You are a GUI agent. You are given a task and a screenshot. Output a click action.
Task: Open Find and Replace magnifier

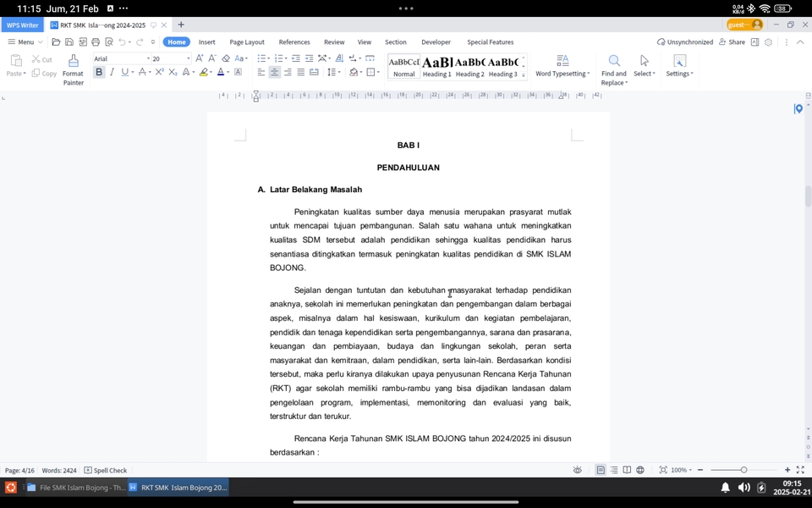point(614,61)
